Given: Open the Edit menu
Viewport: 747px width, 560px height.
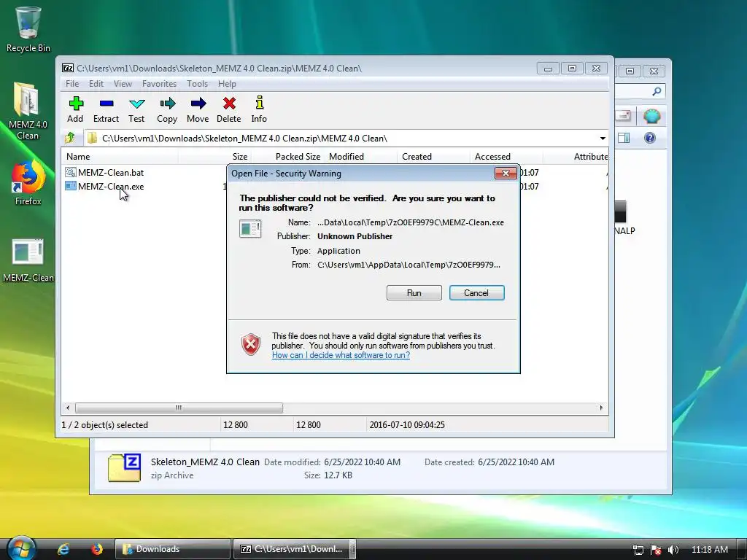Looking at the screenshot, I should click(x=96, y=84).
